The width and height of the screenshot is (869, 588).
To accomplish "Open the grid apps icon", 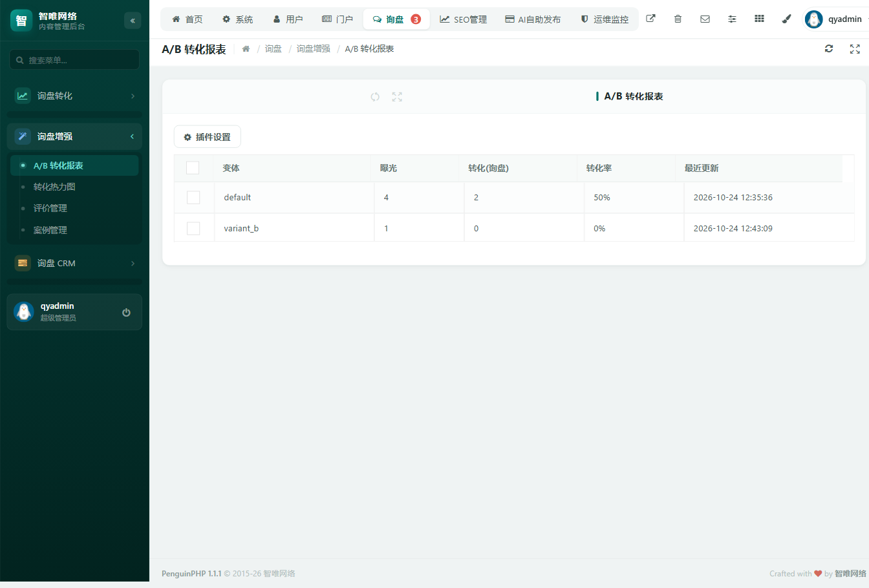I will click(759, 19).
